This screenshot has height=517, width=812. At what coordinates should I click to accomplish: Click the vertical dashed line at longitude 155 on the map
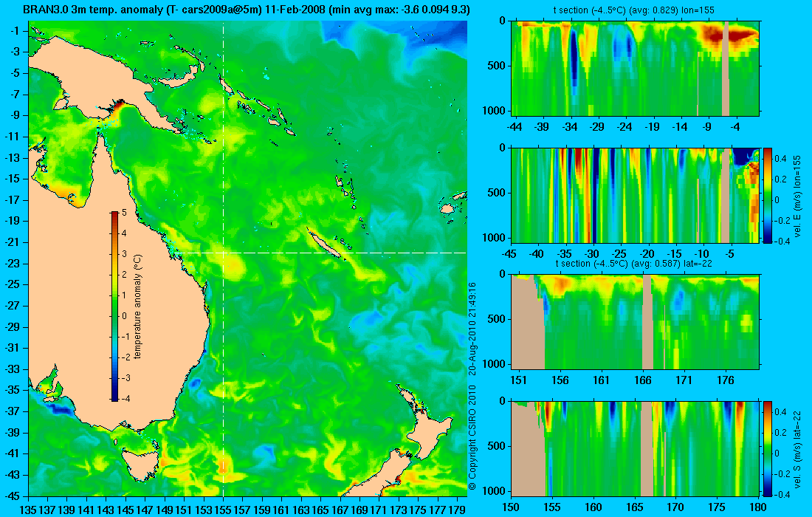click(x=223, y=258)
